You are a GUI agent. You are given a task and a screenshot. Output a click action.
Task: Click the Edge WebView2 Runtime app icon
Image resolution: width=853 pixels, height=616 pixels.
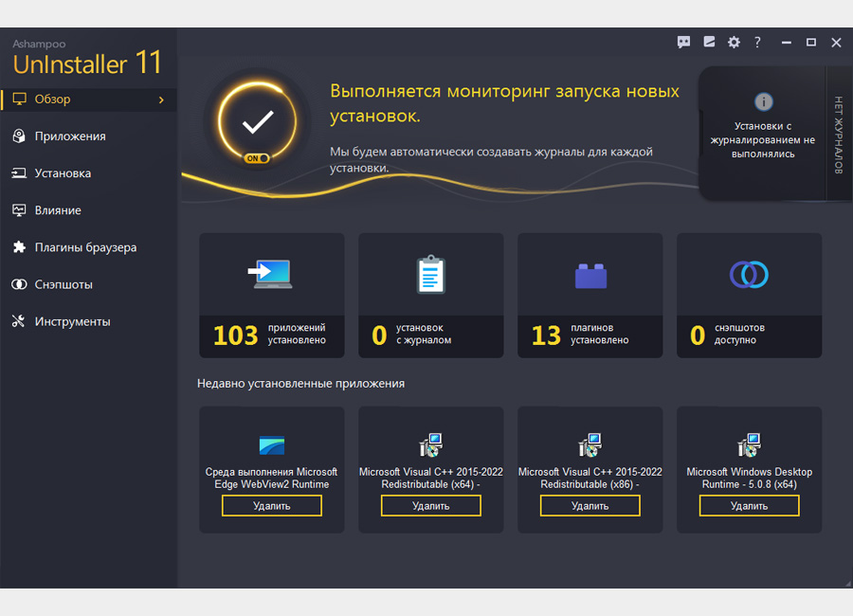pyautogui.click(x=272, y=445)
